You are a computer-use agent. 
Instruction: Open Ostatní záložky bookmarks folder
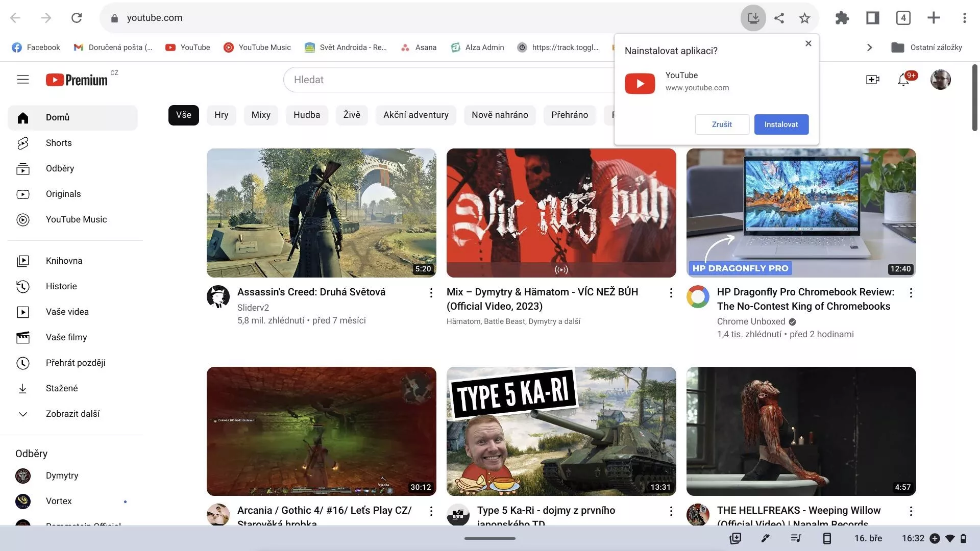point(926,47)
